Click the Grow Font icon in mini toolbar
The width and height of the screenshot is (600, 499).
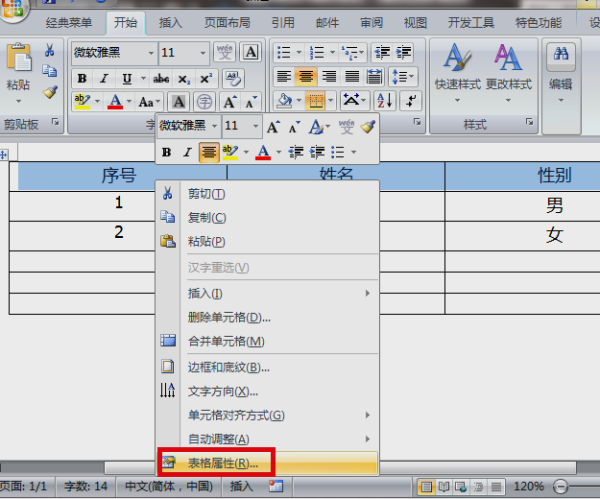[273, 127]
